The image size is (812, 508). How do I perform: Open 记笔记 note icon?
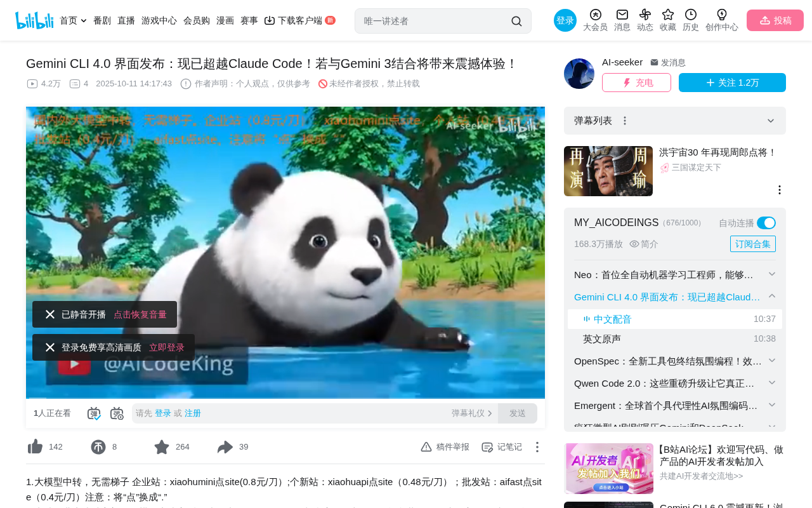tap(487, 447)
